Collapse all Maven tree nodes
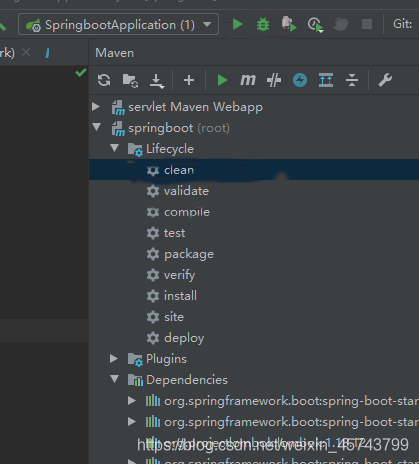The width and height of the screenshot is (419, 464). pyautogui.click(x=352, y=80)
